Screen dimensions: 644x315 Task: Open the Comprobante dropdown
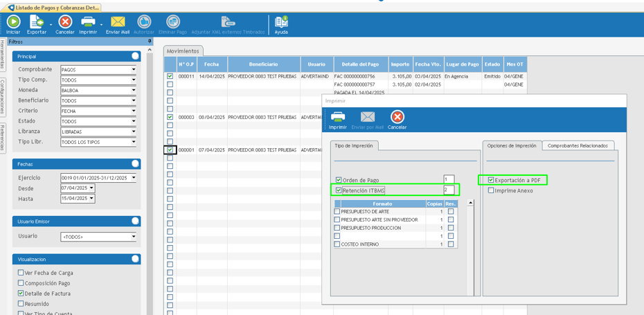click(x=134, y=70)
